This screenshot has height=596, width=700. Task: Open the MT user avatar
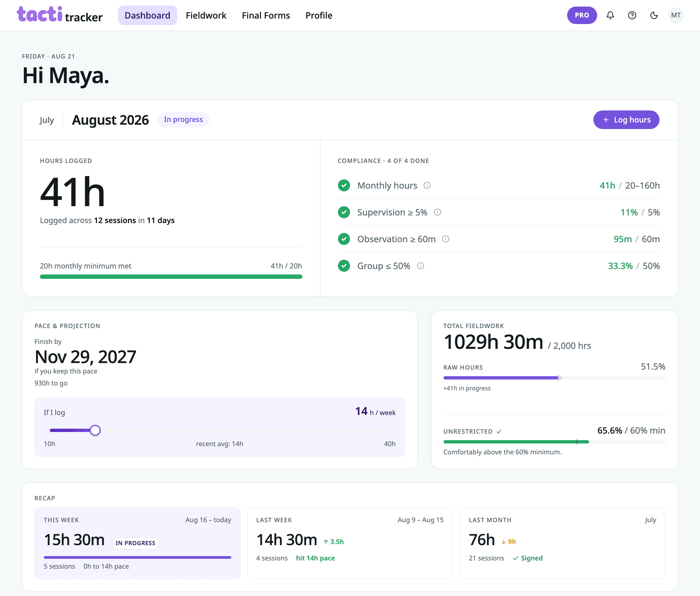tap(676, 15)
